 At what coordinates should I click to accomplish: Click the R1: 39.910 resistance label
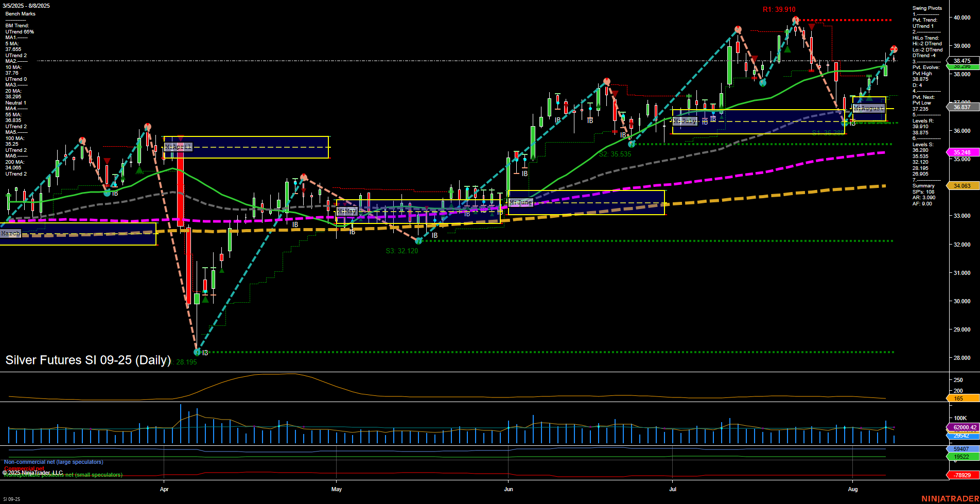pyautogui.click(x=778, y=9)
